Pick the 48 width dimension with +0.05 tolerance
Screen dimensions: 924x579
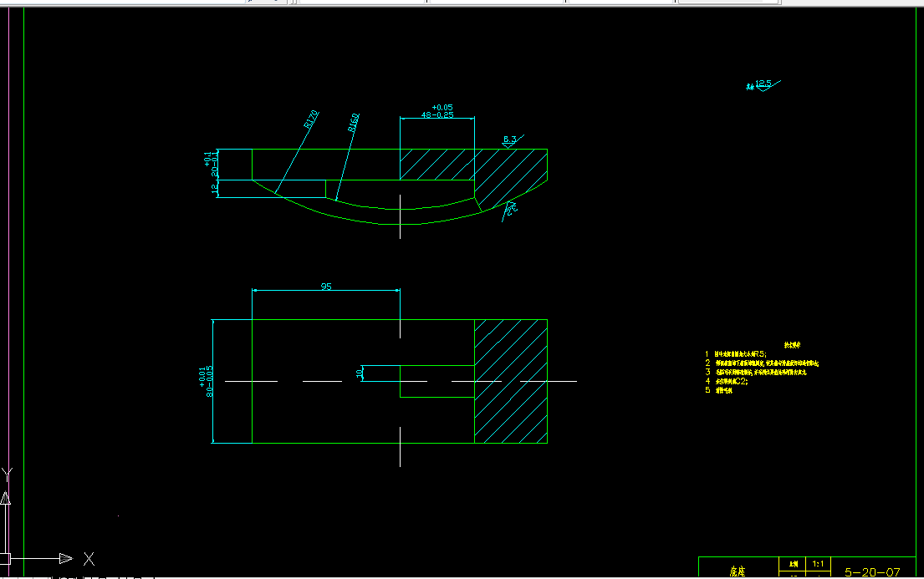pyautogui.click(x=437, y=111)
